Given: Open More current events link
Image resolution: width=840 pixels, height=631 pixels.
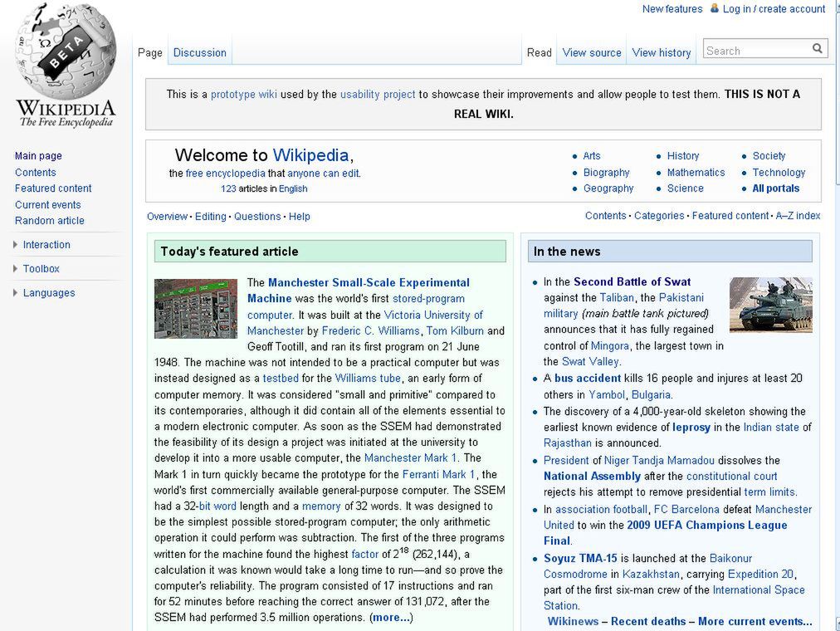Looking at the screenshot, I should [755, 621].
